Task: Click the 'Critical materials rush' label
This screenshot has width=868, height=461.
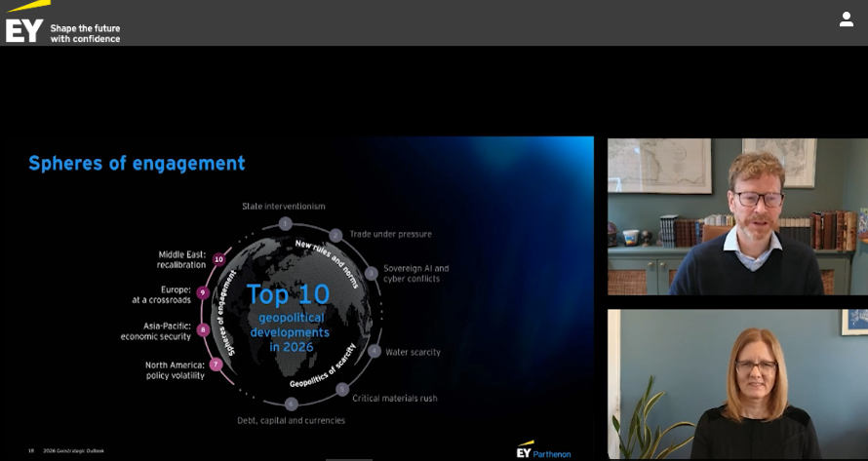Action: [x=394, y=398]
